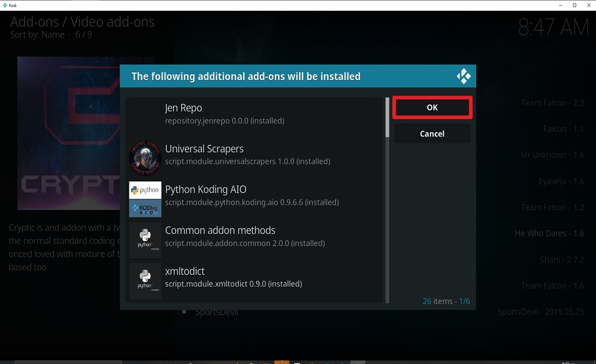Click the Cryptic add-on artwork thumbnail
Viewport: 596px width, 364px height.
point(69,133)
